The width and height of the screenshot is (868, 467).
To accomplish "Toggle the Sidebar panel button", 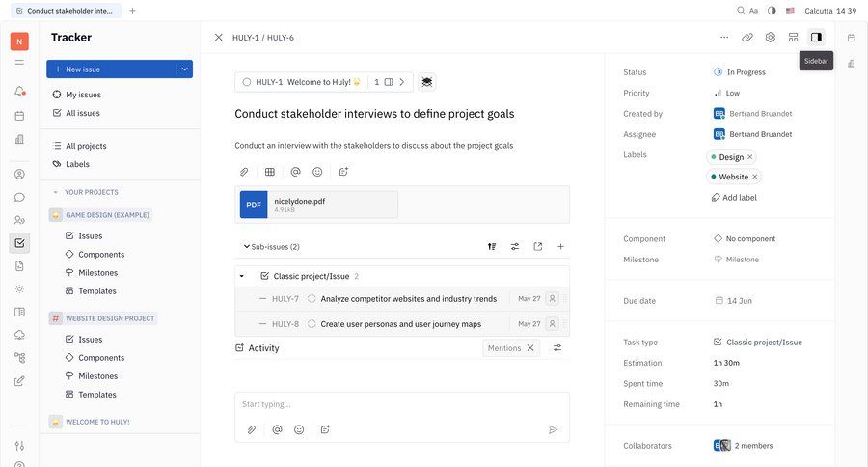I will (816, 38).
